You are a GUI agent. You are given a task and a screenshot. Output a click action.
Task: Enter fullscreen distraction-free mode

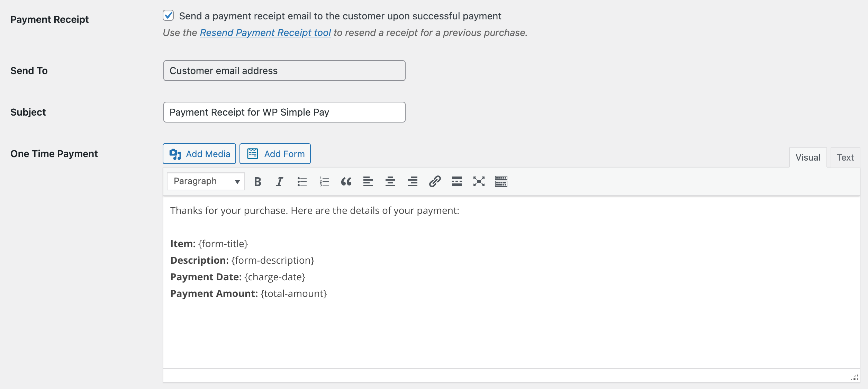click(x=479, y=181)
